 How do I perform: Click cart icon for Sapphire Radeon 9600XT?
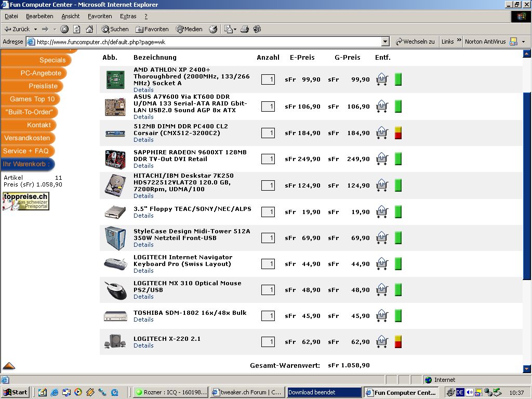pos(382,158)
